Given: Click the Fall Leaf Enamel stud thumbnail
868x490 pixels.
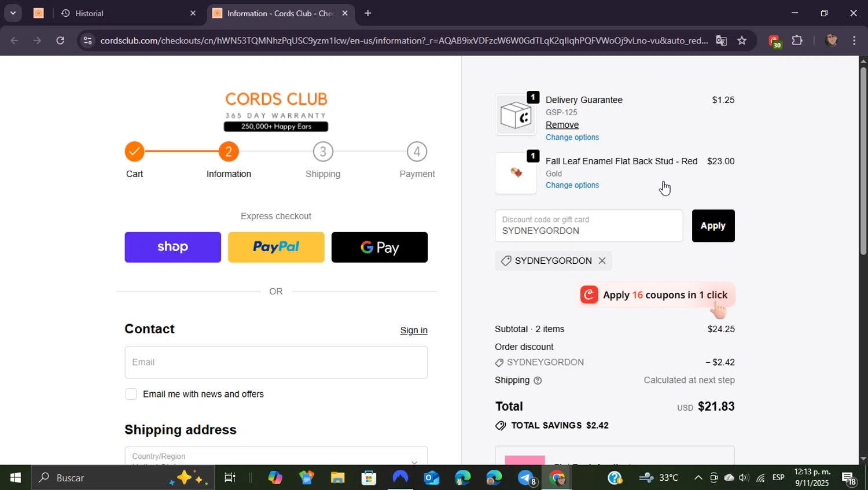Looking at the screenshot, I should (516, 173).
